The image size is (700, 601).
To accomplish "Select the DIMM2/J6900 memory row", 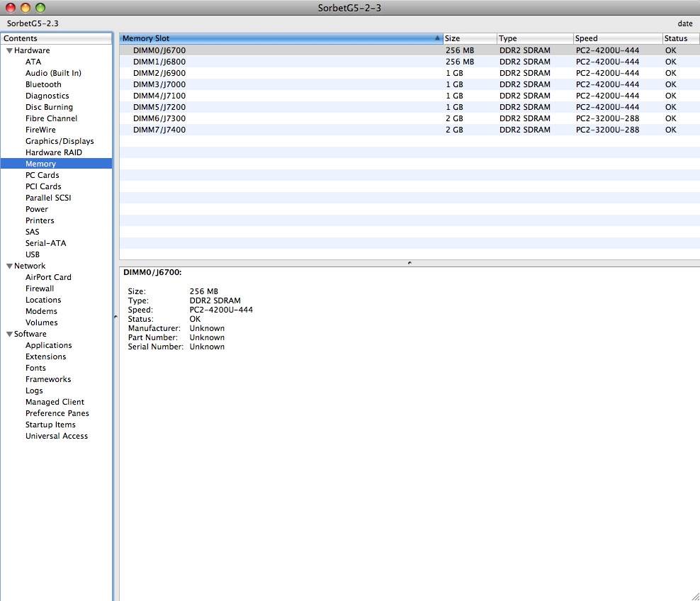I will tap(410, 73).
